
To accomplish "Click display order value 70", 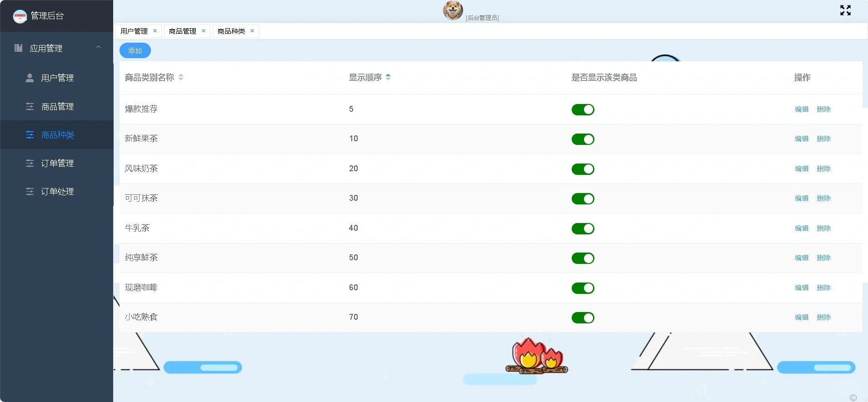I will tap(354, 317).
